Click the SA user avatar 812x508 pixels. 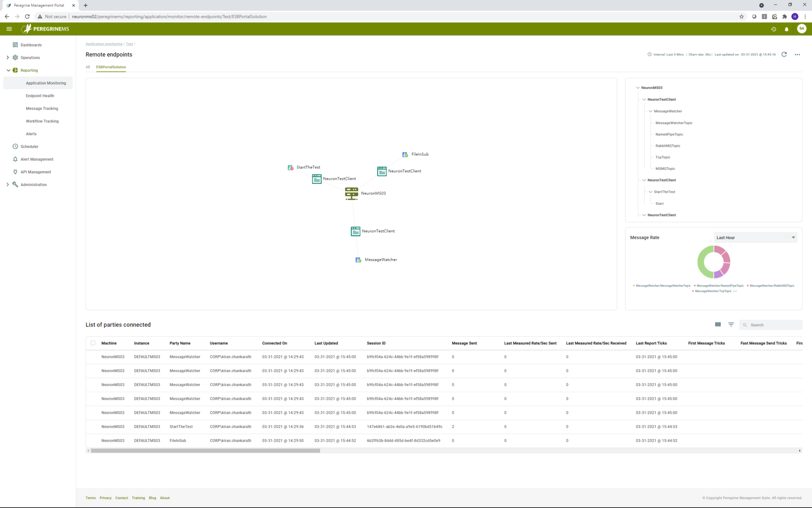(802, 29)
